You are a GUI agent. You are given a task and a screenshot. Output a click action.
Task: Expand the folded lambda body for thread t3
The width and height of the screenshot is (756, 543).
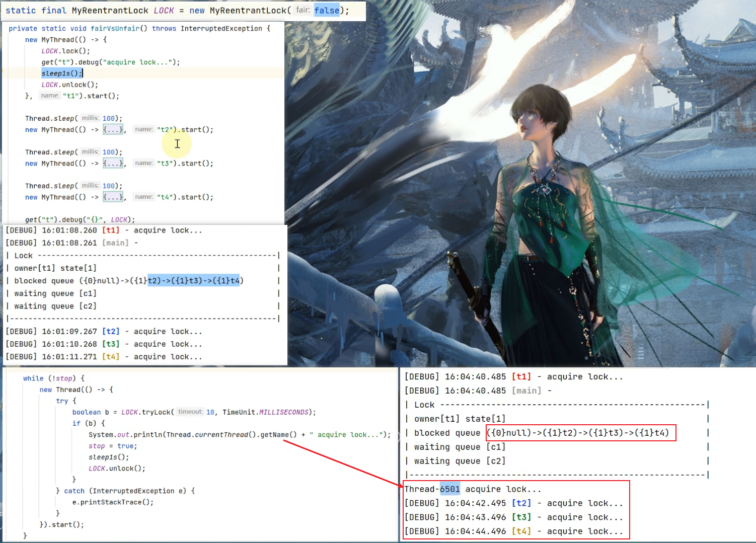(x=113, y=164)
